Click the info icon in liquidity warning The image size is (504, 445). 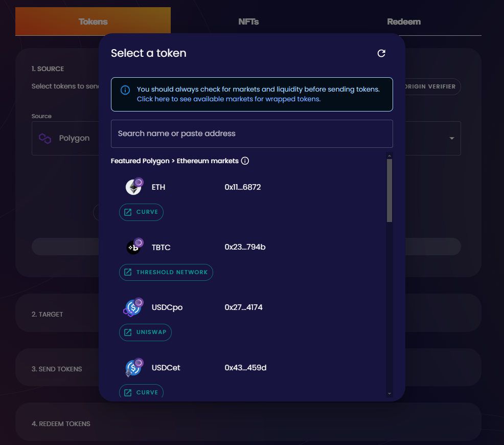[x=125, y=90]
